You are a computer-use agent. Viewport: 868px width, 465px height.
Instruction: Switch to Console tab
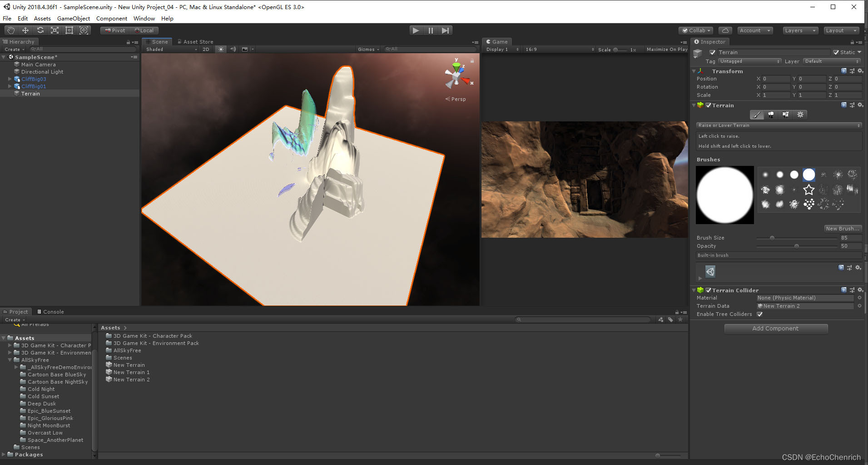(50, 312)
